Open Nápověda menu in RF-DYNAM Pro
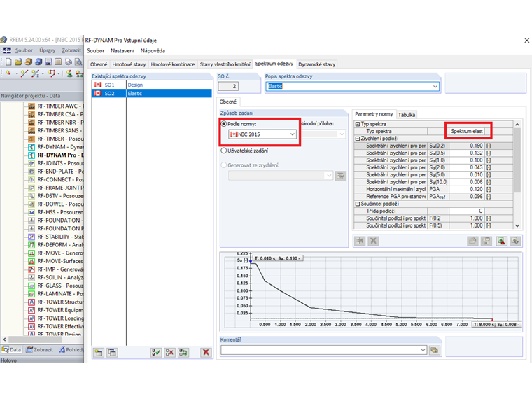532x399 pixels. 153,51
